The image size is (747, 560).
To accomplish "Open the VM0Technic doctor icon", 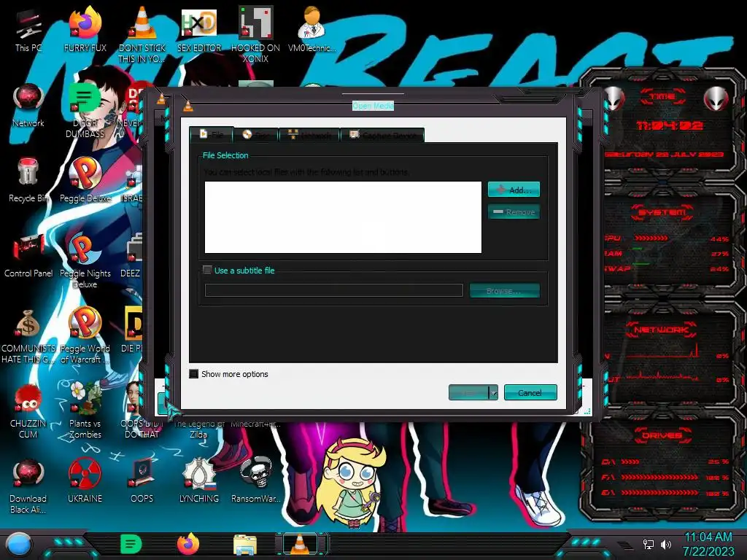I will (x=311, y=31).
